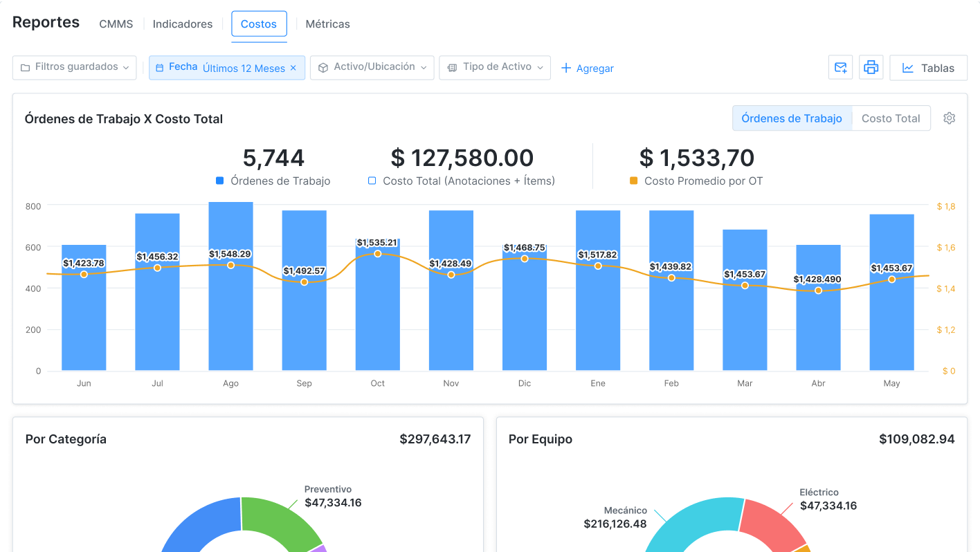This screenshot has width=980, height=552.
Task: Click the plus icon beside Agregar
Action: tap(566, 68)
